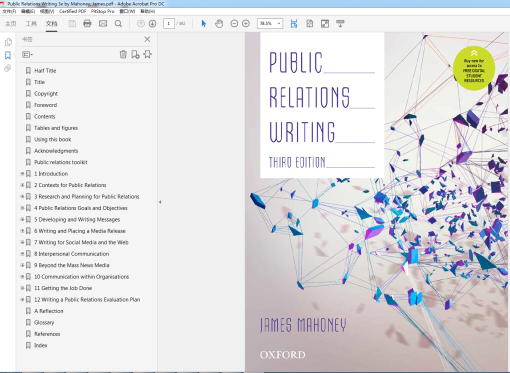The image size is (510, 373).
Task: Open the PitStop Pro menu
Action: click(103, 11)
